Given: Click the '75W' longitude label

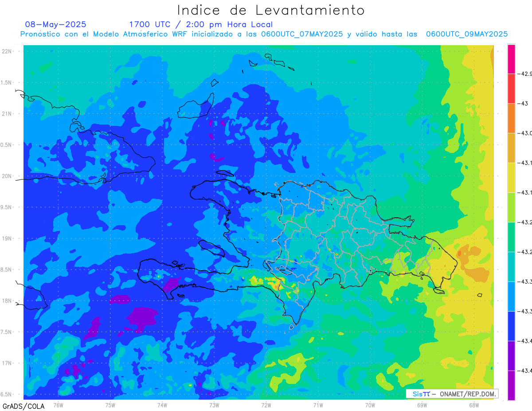Looking at the screenshot, I should (x=110, y=405).
